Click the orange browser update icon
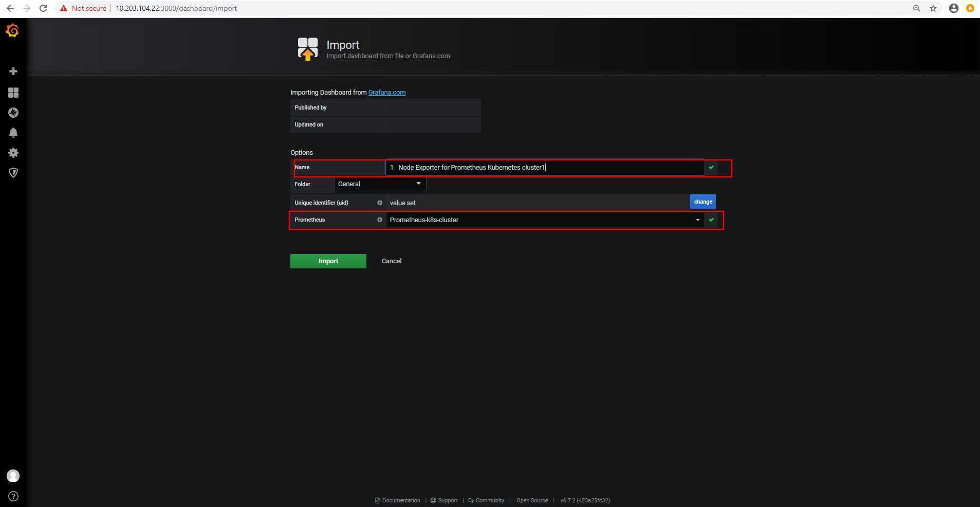The width and height of the screenshot is (980, 507). pyautogui.click(x=970, y=8)
